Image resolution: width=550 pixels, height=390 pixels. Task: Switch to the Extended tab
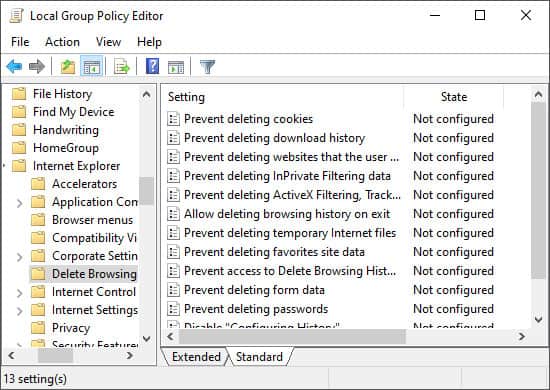pyautogui.click(x=196, y=357)
